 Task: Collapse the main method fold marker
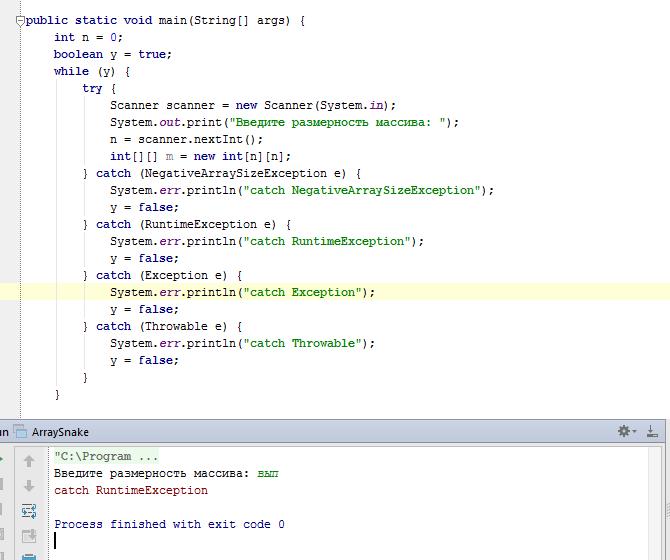(x=20, y=21)
